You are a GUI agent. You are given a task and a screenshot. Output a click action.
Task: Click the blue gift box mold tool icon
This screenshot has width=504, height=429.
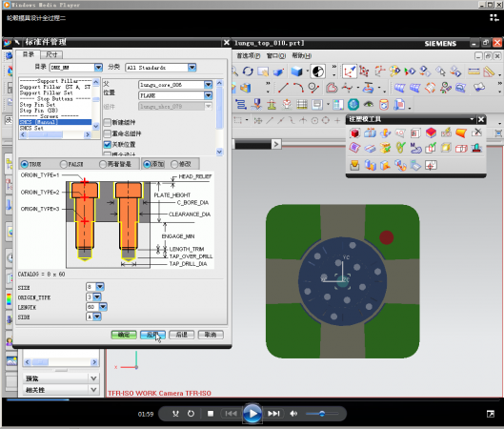point(370,133)
